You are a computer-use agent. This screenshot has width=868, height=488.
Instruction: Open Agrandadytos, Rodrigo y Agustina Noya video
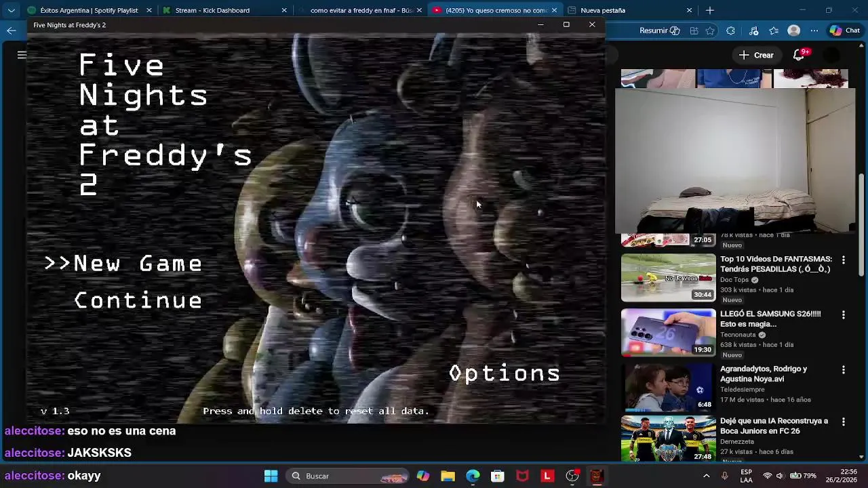764,374
